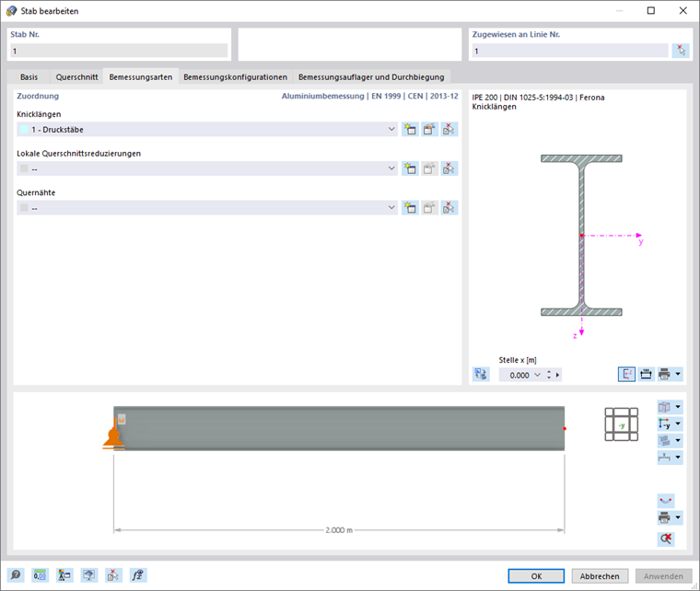700x591 pixels.
Task: Select the Bemessungsarten tab
Action: click(141, 76)
